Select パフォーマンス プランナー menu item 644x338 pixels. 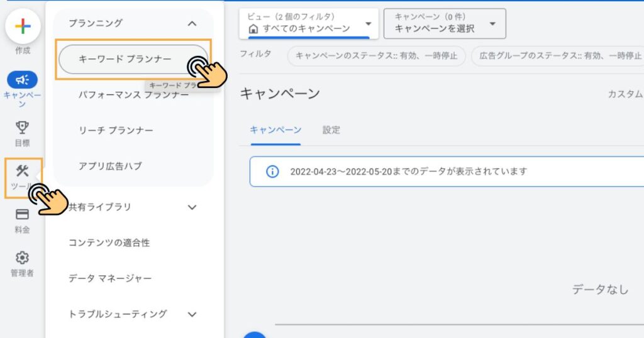[x=133, y=95]
